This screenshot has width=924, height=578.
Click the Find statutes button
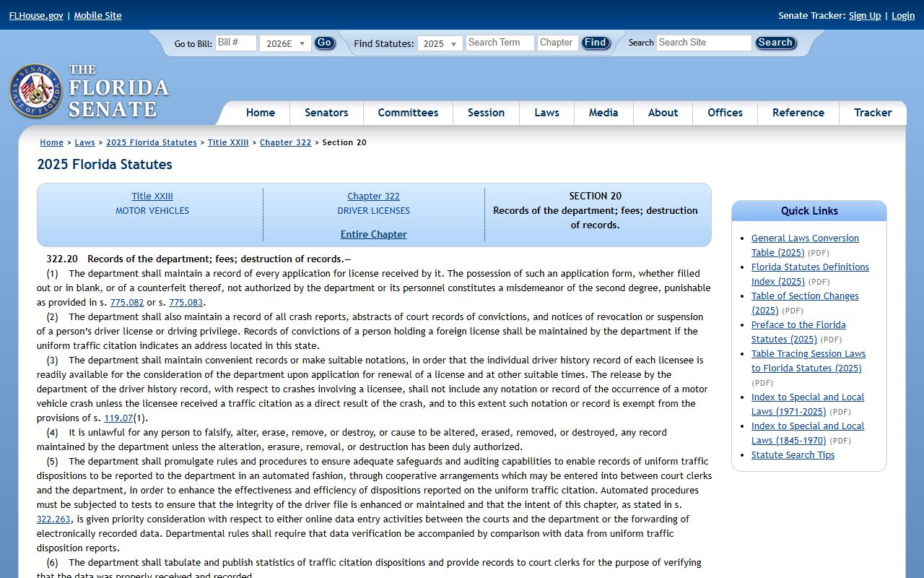click(596, 43)
